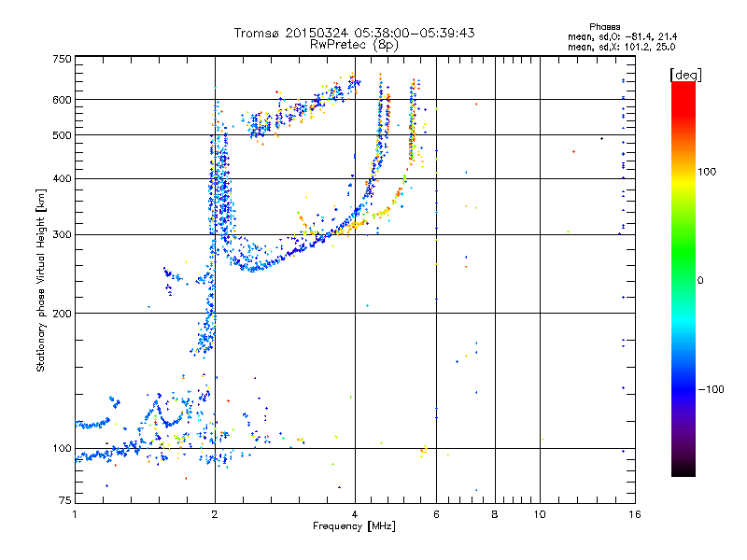
Task: Click the y-axis tick label '75'
Action: [x=65, y=500]
